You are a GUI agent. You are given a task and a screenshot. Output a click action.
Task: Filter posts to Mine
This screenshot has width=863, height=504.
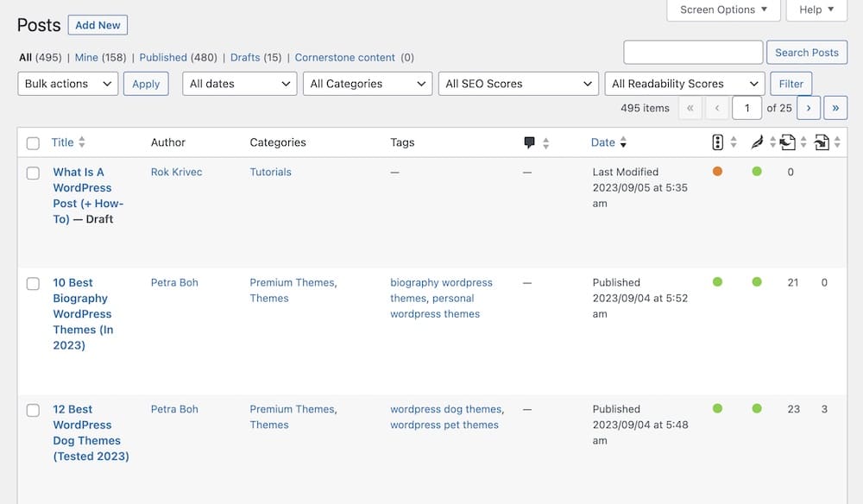tap(86, 57)
